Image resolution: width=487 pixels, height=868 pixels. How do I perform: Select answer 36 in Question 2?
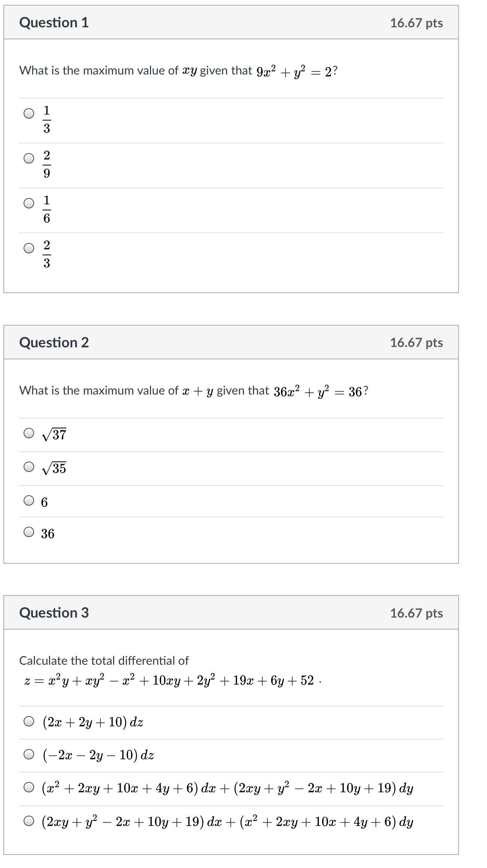tap(29, 532)
